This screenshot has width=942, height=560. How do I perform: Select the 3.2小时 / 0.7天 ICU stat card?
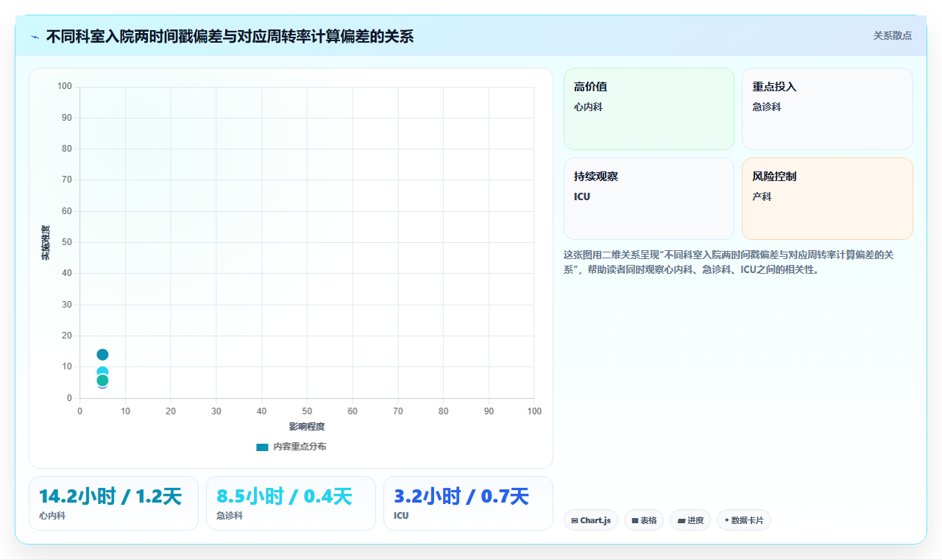tap(468, 503)
